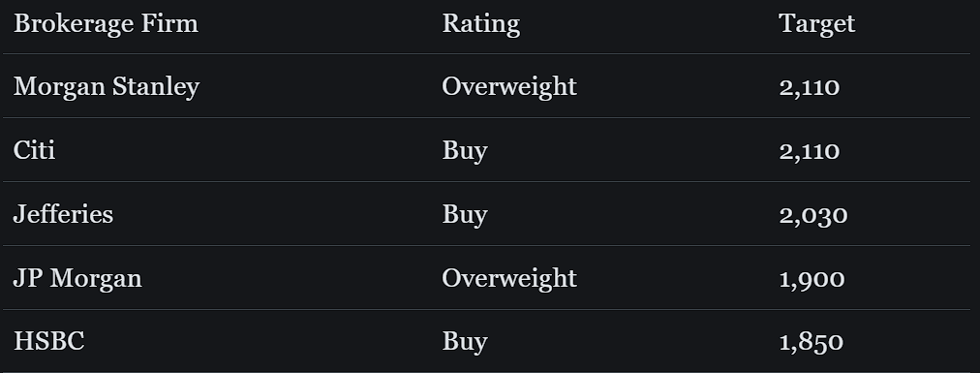This screenshot has height=373, width=980.
Task: Select the JP Morgan firm name
Action: 77,279
